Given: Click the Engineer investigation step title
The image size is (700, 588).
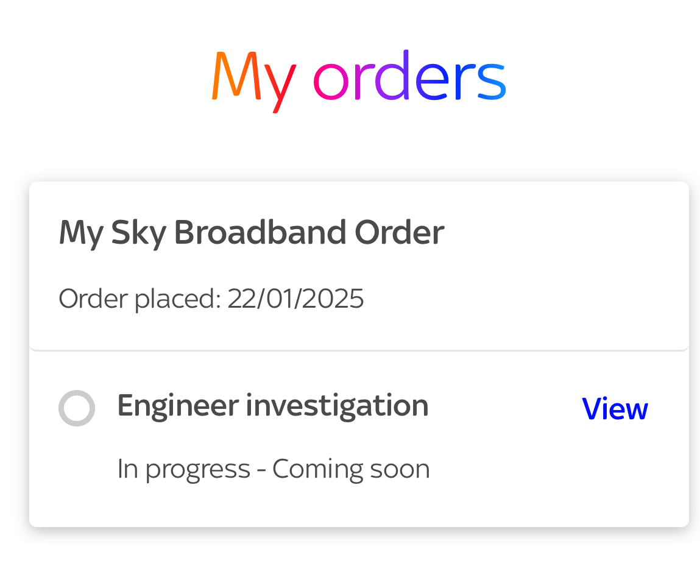Looking at the screenshot, I should coord(273,406).
